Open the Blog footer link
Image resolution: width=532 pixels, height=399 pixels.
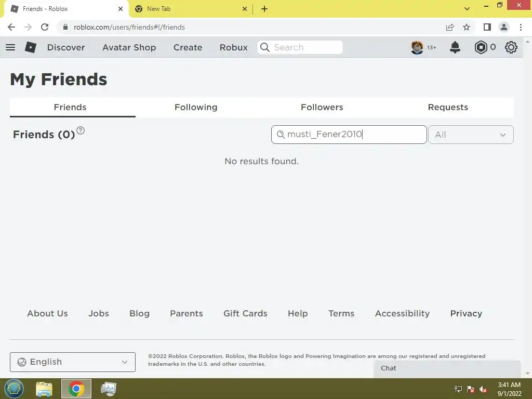point(139,313)
